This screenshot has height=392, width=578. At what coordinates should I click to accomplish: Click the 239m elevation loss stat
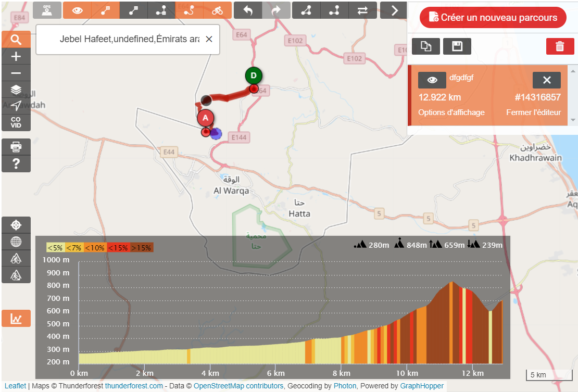coord(485,244)
